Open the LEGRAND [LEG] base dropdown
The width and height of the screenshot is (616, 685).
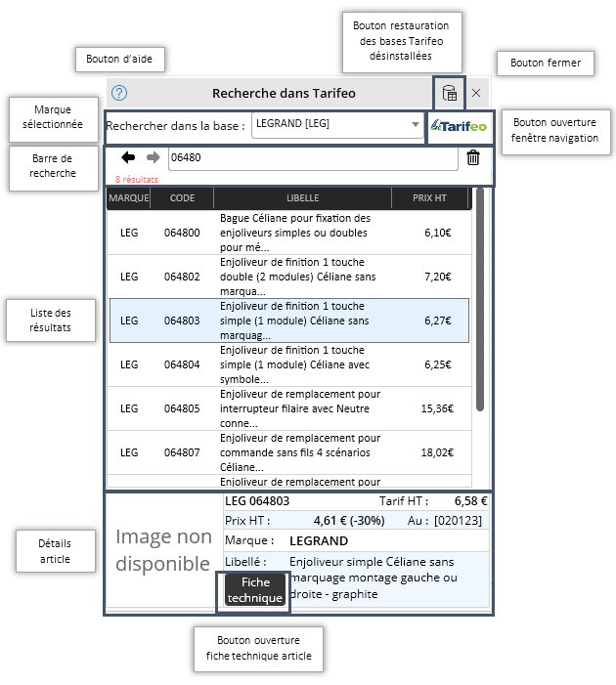(337, 125)
